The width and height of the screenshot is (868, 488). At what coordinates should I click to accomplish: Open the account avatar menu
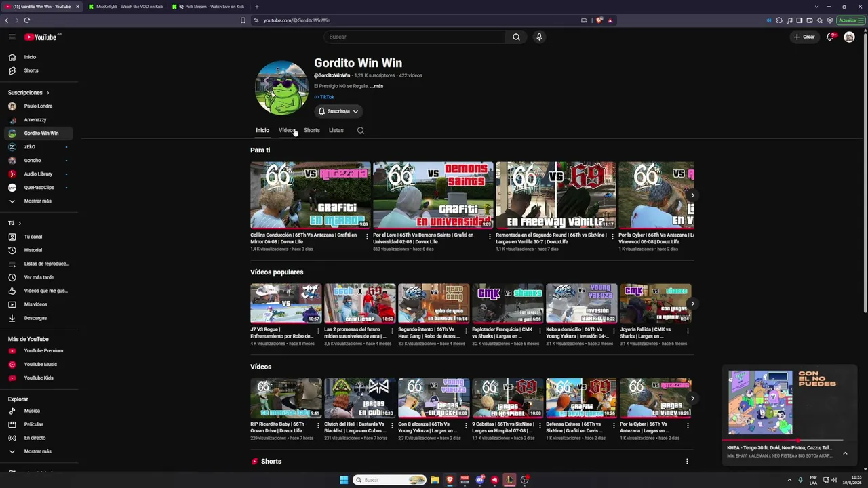pyautogui.click(x=849, y=37)
